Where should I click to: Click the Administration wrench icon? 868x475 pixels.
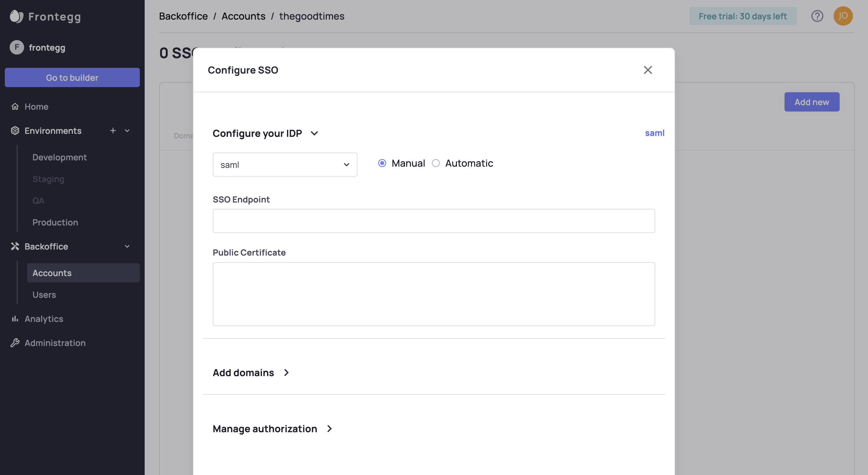pos(15,343)
